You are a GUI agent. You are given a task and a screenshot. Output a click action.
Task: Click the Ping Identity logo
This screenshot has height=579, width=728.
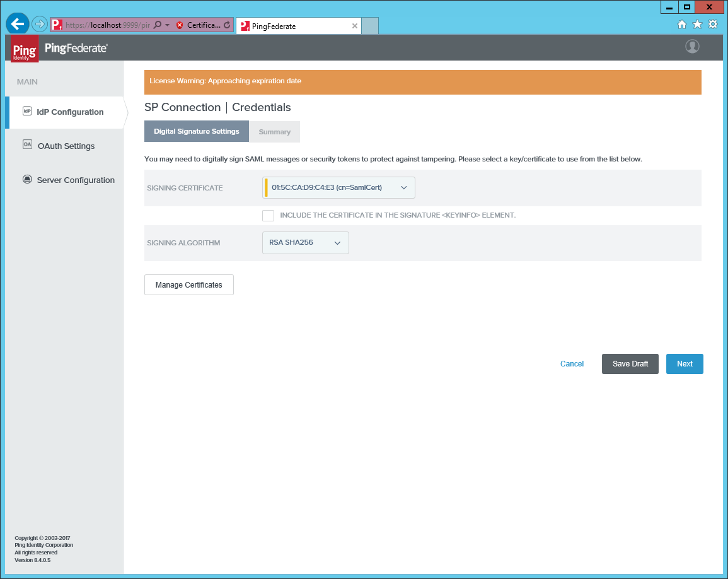click(x=25, y=49)
